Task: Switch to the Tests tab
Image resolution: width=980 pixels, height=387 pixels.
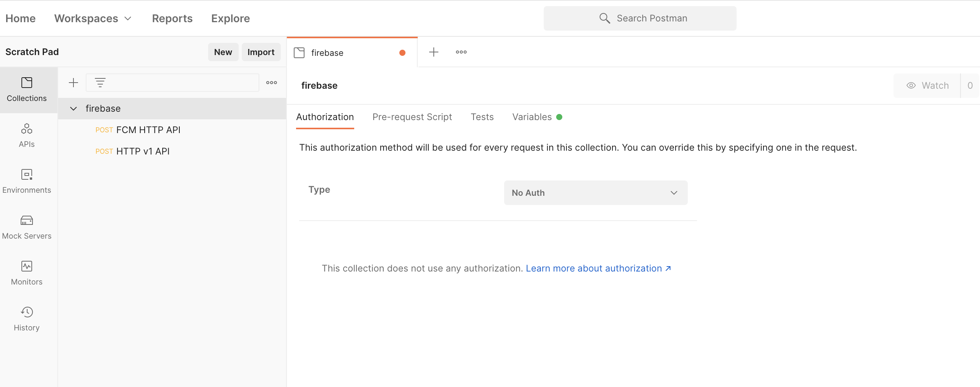Action: tap(482, 117)
